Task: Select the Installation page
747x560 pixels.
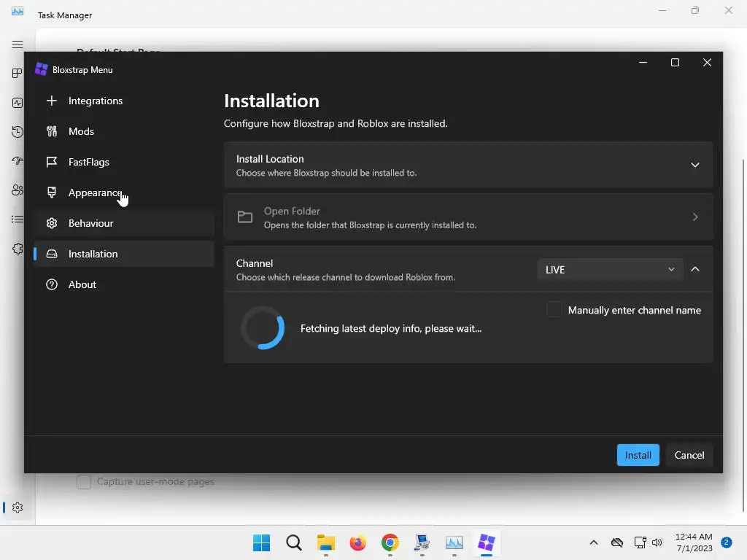Action: (124, 254)
